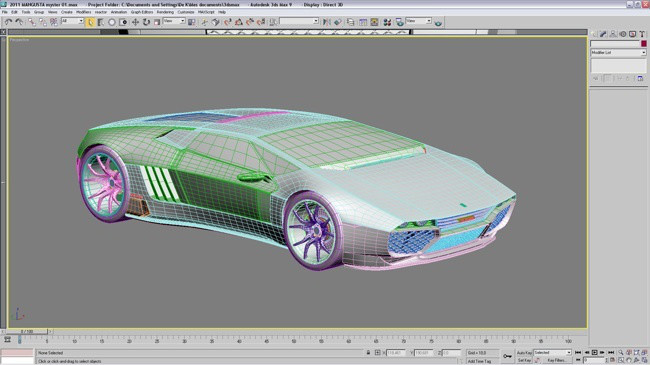
Task: Click the object name field in Modify panel
Action: [615, 44]
